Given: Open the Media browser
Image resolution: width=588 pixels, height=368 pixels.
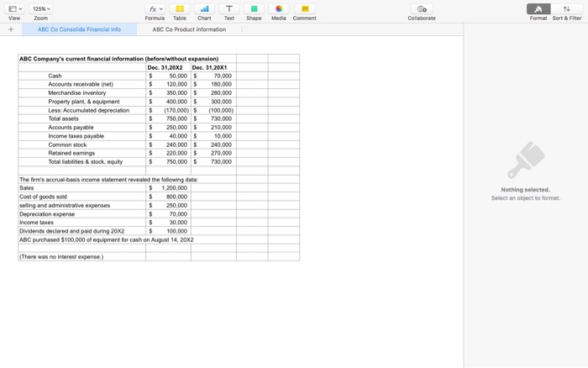Looking at the screenshot, I should point(279,8).
